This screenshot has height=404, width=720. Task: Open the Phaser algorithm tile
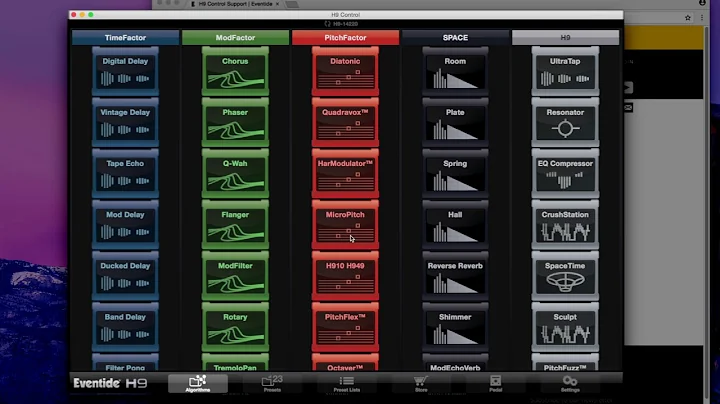[235, 123]
